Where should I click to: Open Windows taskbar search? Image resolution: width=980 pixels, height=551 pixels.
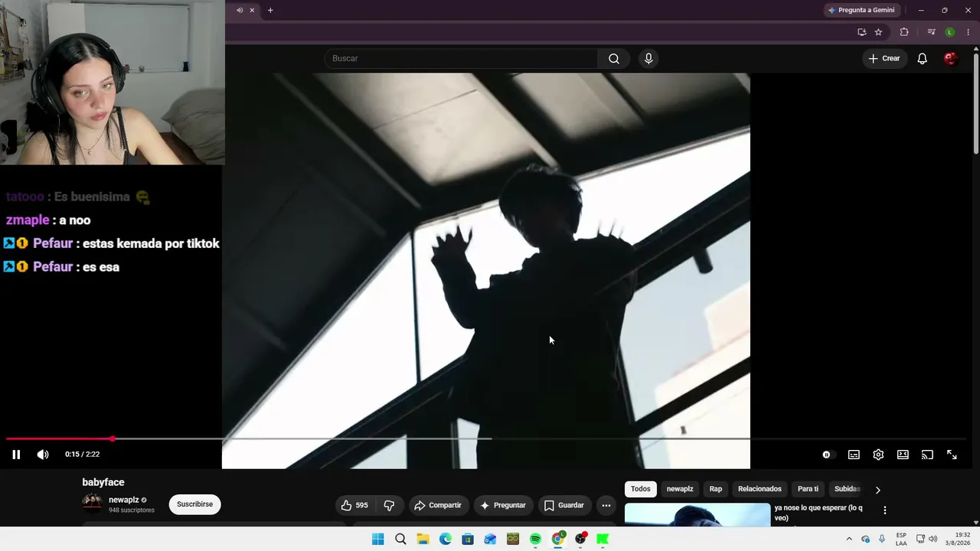(400, 539)
